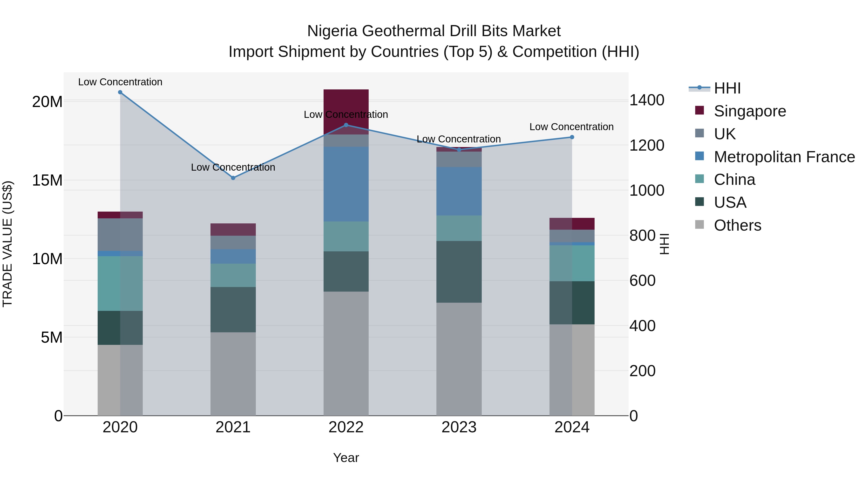Select the 2020 China bar segment

click(120, 284)
